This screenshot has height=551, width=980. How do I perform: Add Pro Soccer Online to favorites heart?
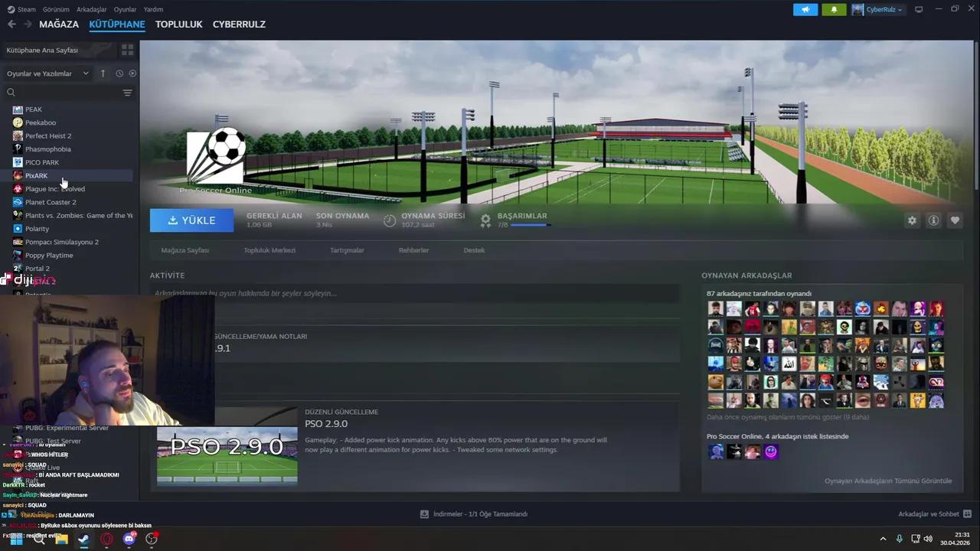(x=955, y=220)
